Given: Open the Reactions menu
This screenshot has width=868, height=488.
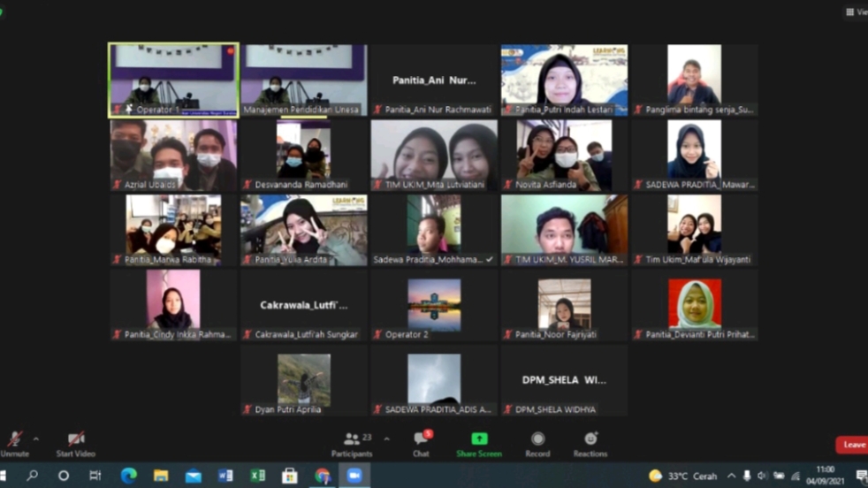Looking at the screenshot, I should point(590,439).
